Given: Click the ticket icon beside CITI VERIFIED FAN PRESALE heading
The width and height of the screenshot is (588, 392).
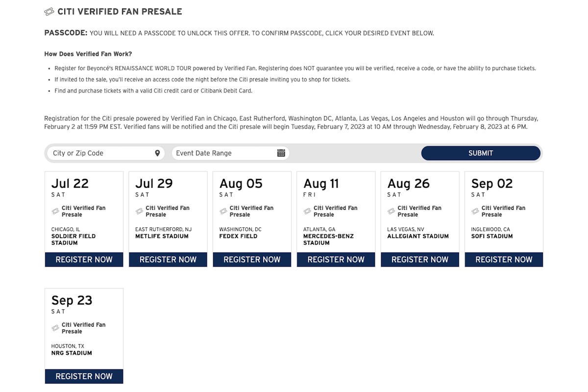Looking at the screenshot, I should click(x=49, y=11).
